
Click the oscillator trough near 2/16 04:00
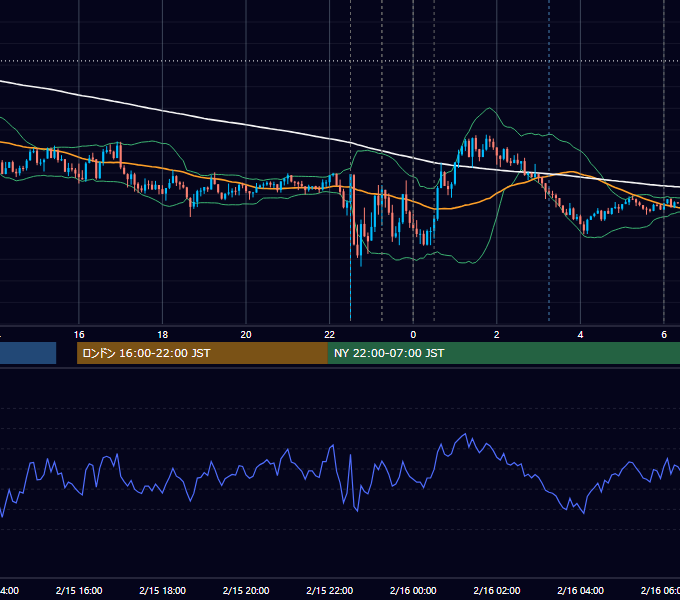pyautogui.click(x=584, y=513)
